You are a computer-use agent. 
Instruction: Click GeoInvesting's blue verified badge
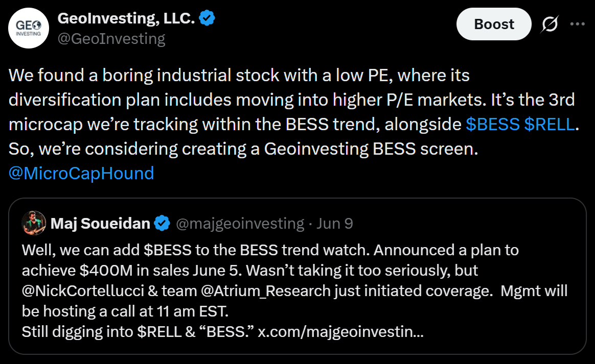pos(207,18)
